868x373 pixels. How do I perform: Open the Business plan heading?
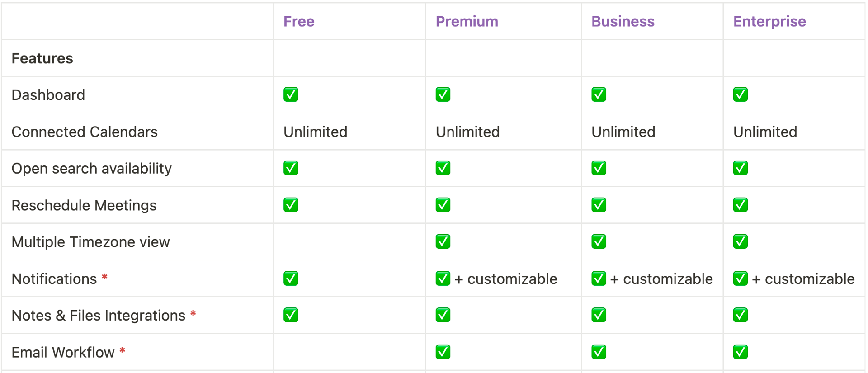[x=623, y=21]
